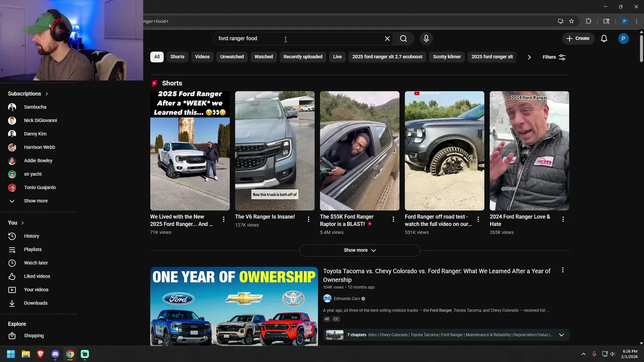Start voice search with the microphone icon

(426, 38)
